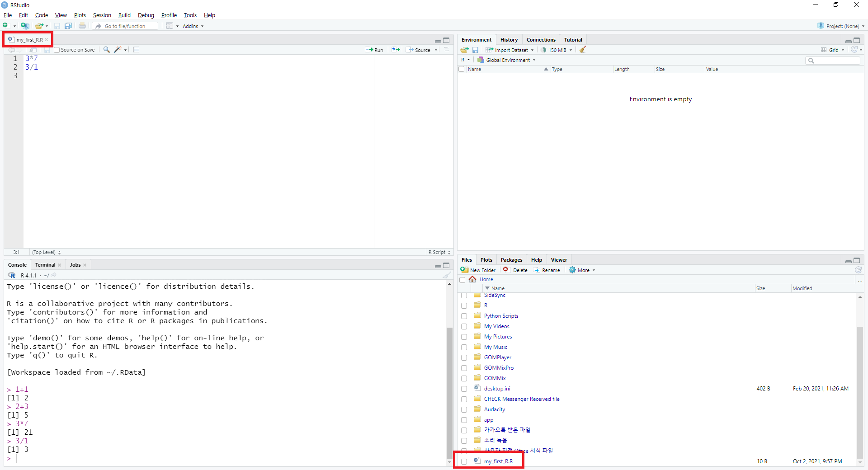
Task: Check the Files header select-all checkbox
Action: [462, 280]
